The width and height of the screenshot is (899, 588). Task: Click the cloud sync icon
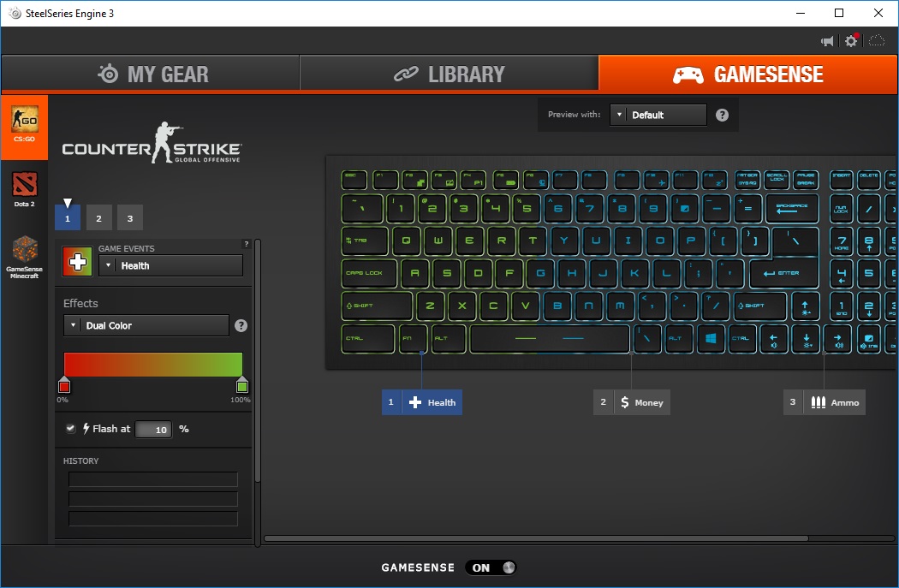pyautogui.click(x=877, y=41)
